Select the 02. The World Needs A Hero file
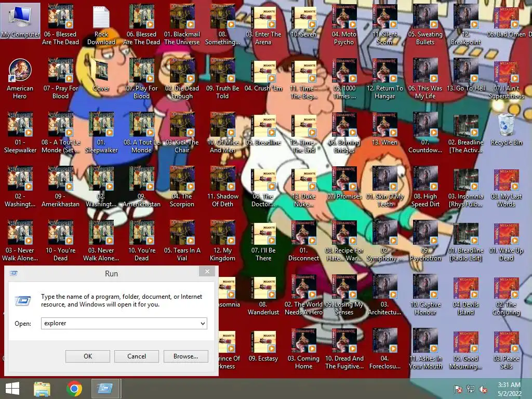532x399 pixels. [303, 295]
